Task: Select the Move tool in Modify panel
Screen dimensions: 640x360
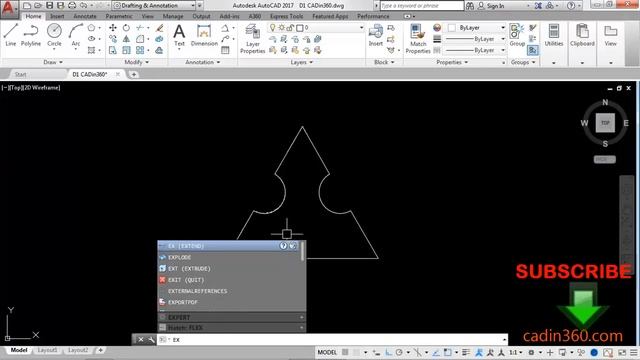Action: point(113,28)
